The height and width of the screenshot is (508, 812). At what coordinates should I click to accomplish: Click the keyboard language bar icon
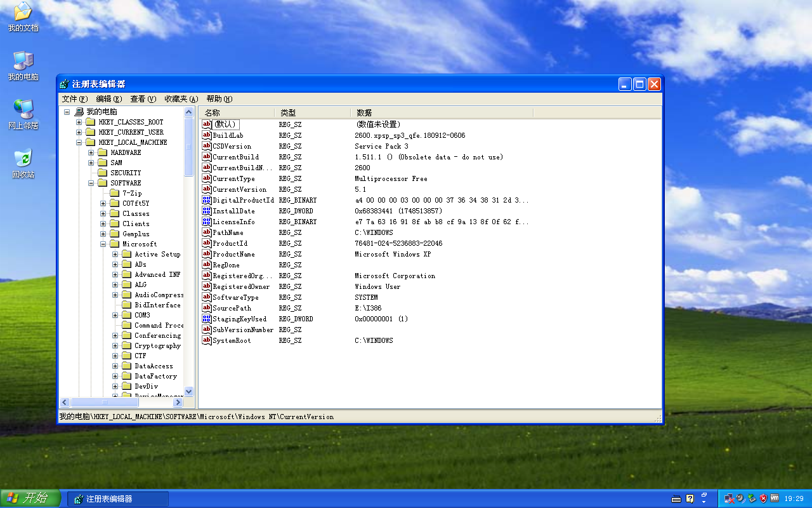coord(676,499)
